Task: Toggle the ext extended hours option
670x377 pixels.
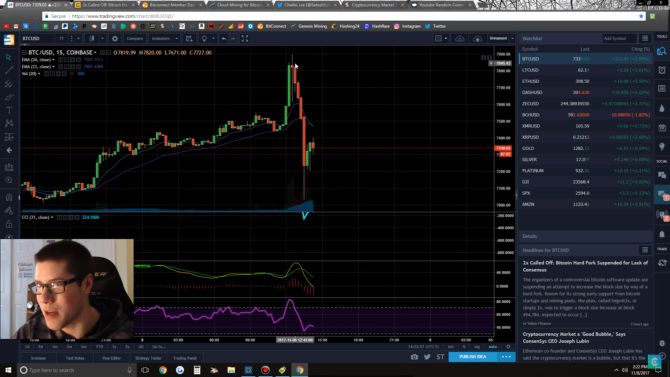Action: [x=450, y=347]
